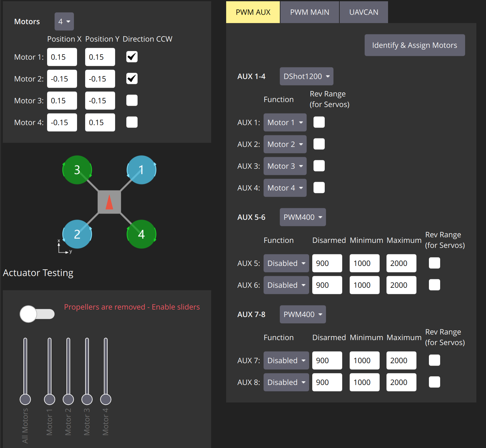Click motor 4 circle in airframe diagram
486x448 pixels.
141,234
